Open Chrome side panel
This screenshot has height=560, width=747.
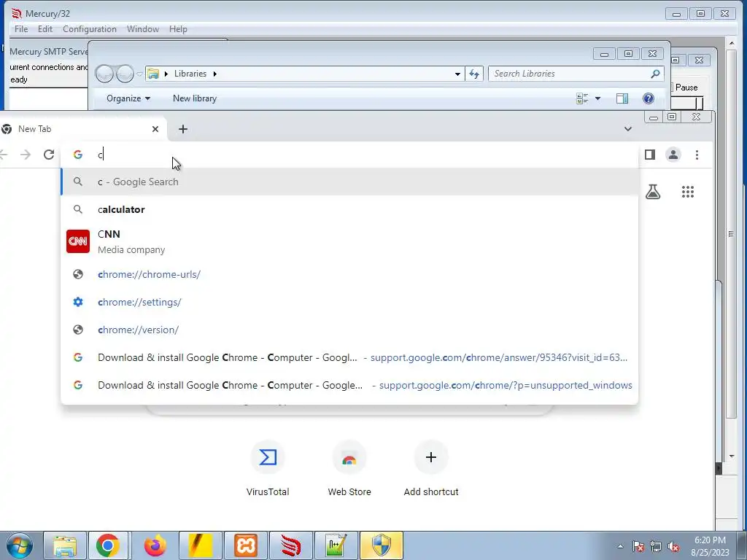coord(650,155)
